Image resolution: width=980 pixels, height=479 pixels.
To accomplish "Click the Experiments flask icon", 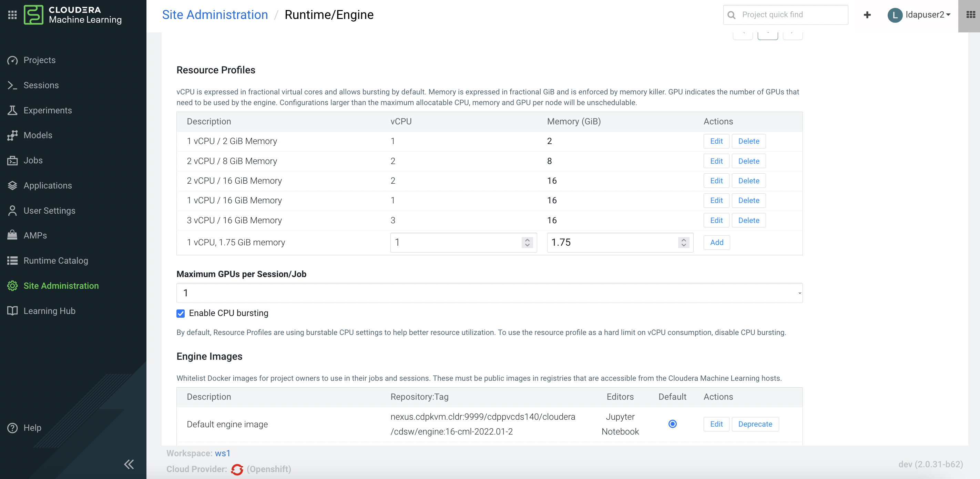I will tap(12, 110).
